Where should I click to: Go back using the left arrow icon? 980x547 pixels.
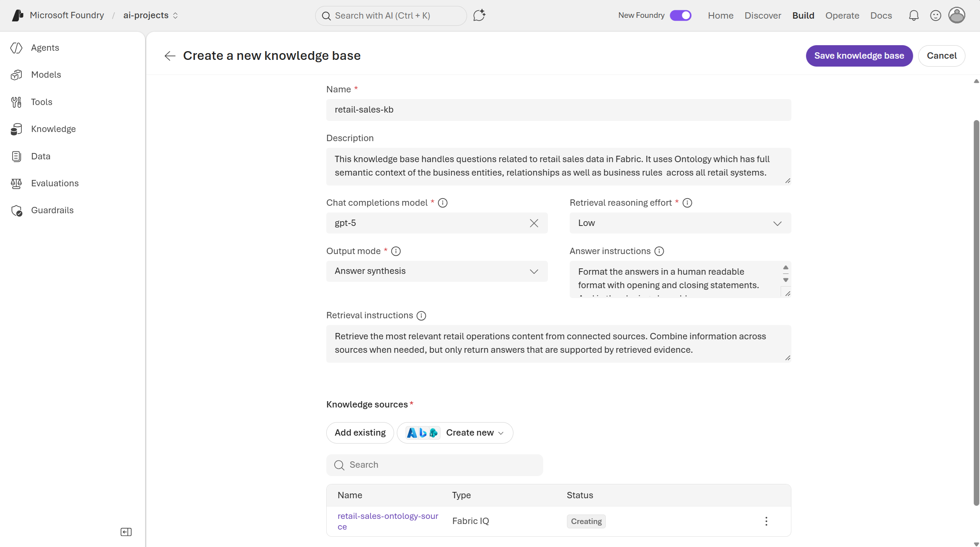tap(170, 56)
